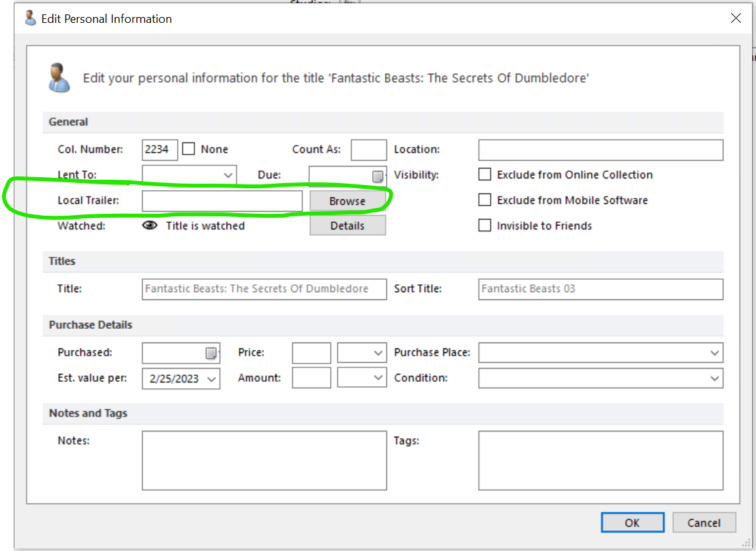Click the 'Visibility:' label
Image resolution: width=756 pixels, height=551 pixels.
[417, 175]
